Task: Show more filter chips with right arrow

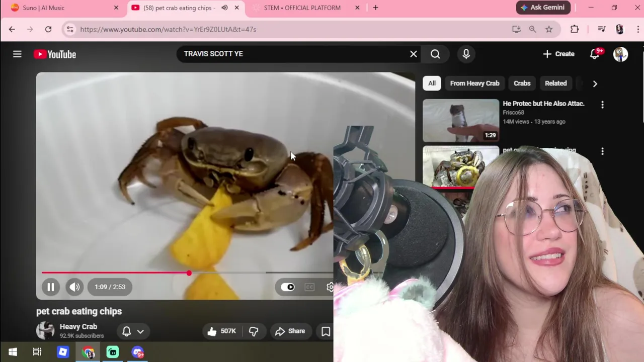Action: pyautogui.click(x=595, y=83)
